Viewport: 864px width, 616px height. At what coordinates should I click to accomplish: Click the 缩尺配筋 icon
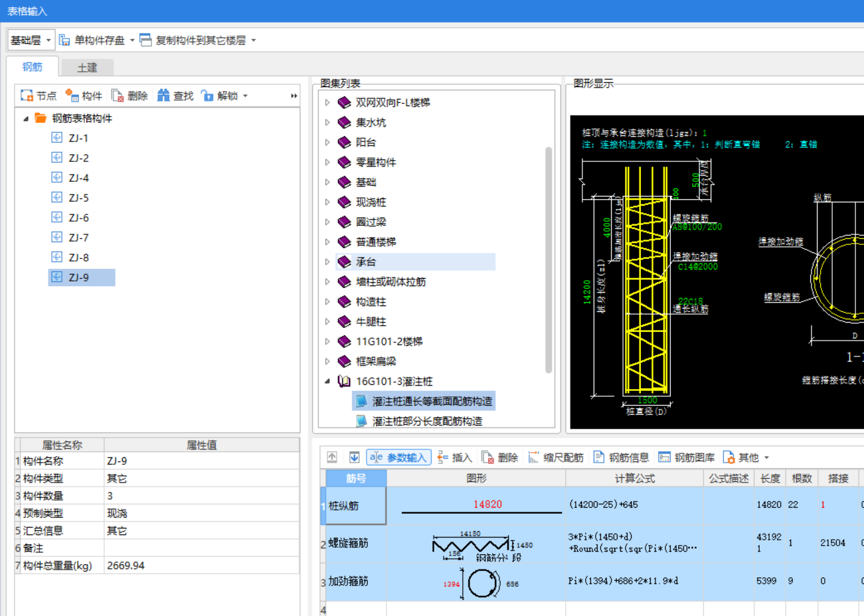(x=533, y=457)
